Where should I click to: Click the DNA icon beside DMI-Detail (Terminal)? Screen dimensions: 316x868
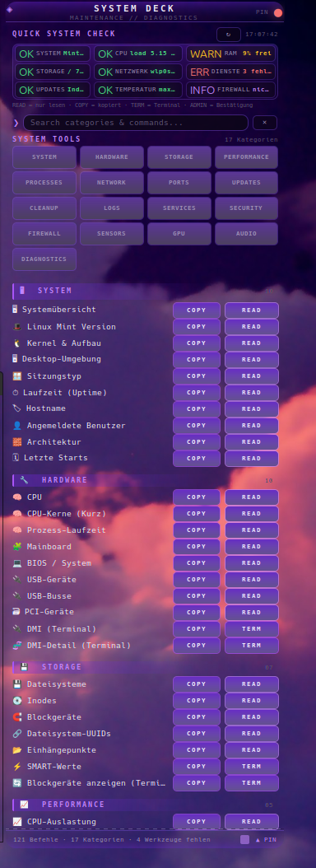click(17, 646)
